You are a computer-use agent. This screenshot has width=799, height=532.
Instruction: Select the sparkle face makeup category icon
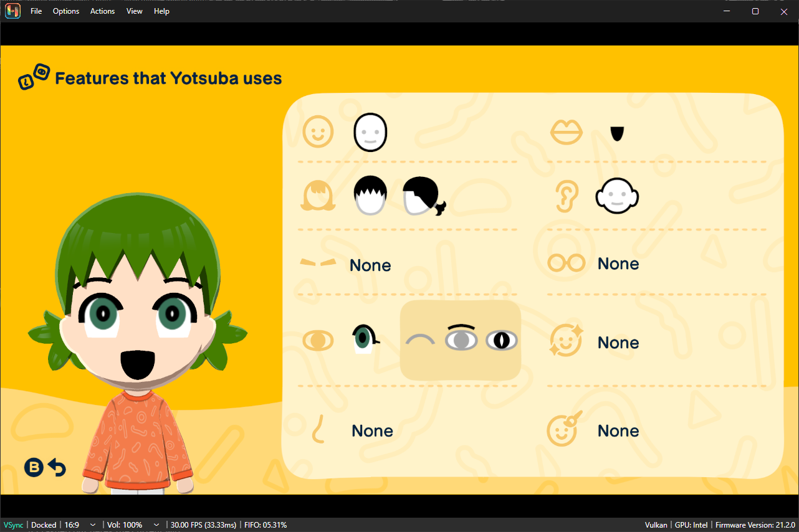click(x=567, y=340)
